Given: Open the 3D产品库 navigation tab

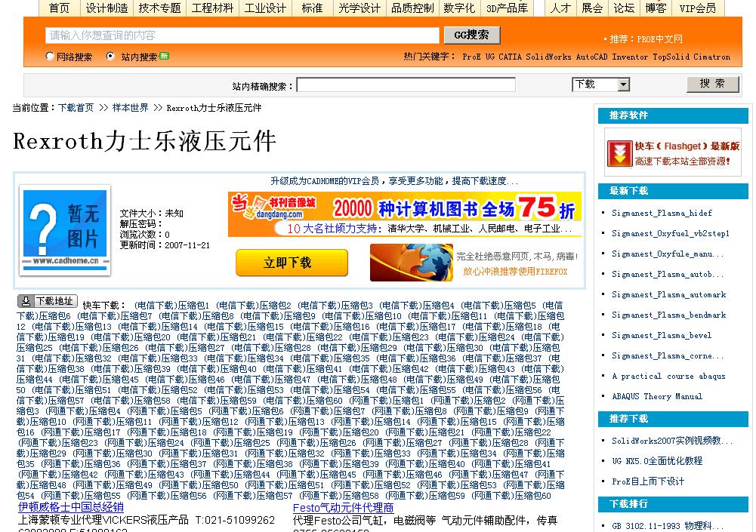Looking at the screenshot, I should [508, 8].
